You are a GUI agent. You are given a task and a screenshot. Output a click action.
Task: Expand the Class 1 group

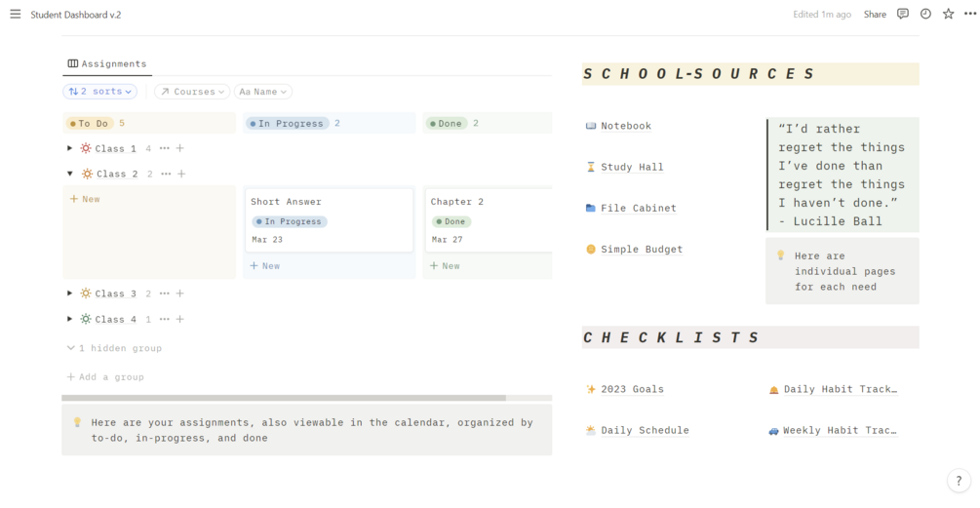(69, 148)
